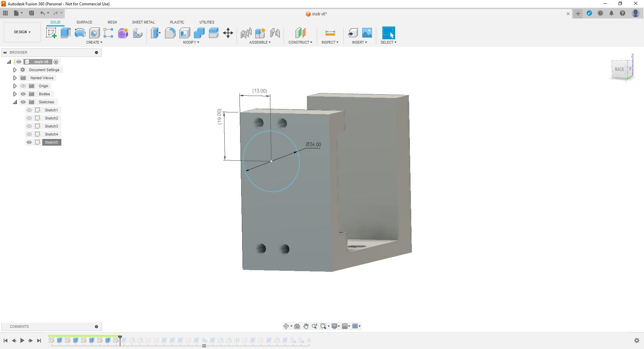
Task: Activate the Combine tool
Action: point(199,33)
